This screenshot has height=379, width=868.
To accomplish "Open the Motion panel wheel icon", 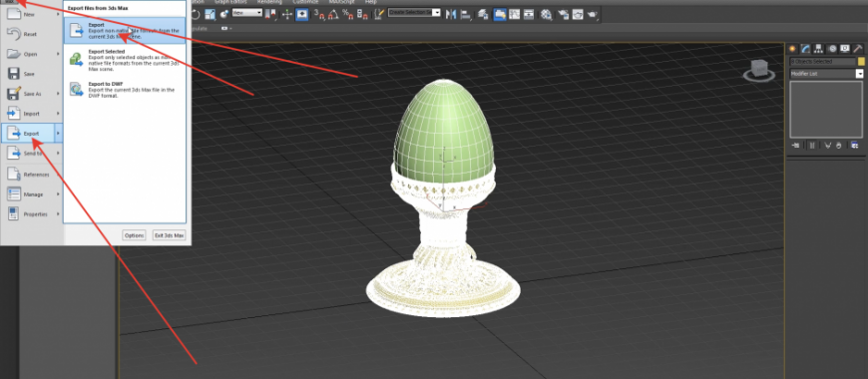I will tap(832, 49).
